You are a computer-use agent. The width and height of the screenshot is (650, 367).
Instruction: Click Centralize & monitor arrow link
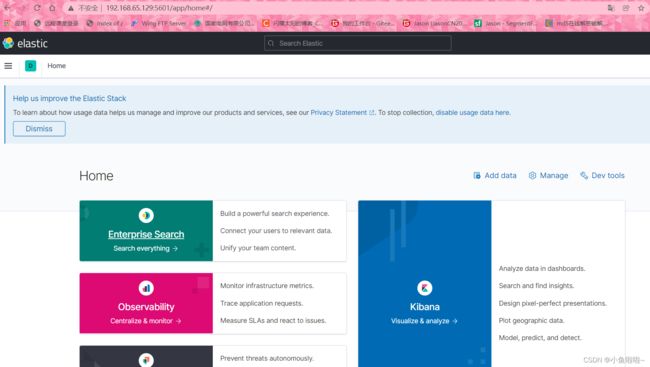(146, 321)
